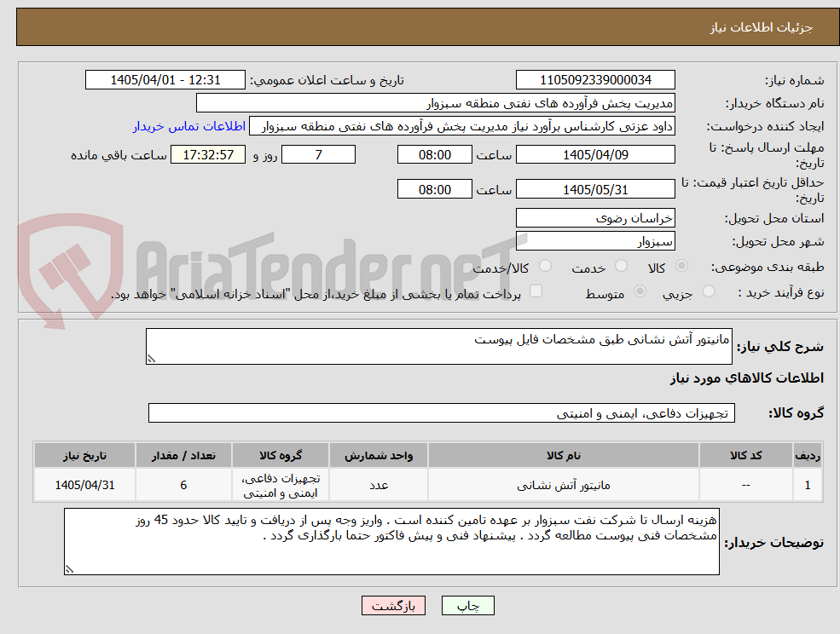Click the need number field 1105092339000034

pyautogui.click(x=595, y=80)
